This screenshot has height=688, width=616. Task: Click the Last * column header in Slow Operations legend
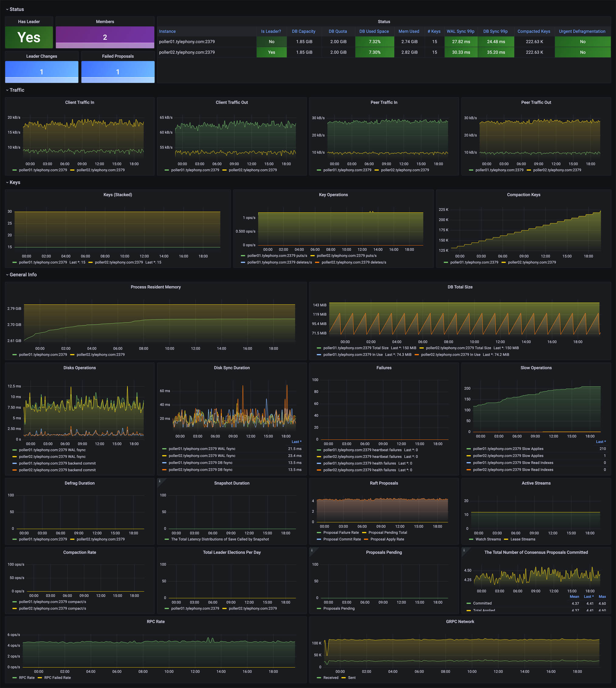(x=601, y=442)
